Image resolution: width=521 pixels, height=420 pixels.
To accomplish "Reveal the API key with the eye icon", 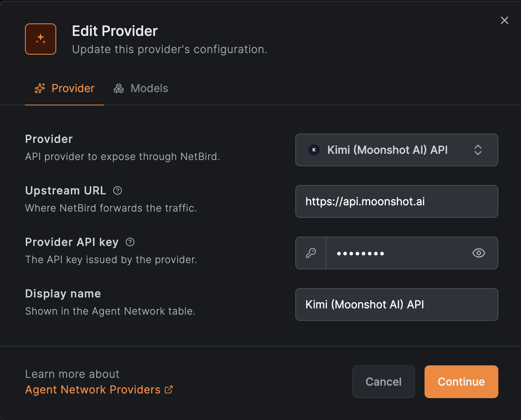I will coord(479,253).
